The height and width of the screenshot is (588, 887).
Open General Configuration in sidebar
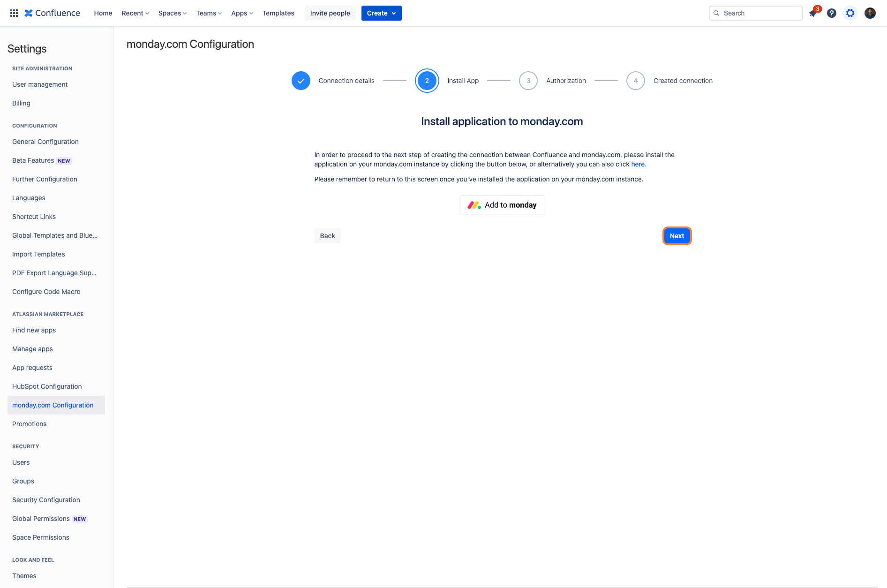point(56,142)
